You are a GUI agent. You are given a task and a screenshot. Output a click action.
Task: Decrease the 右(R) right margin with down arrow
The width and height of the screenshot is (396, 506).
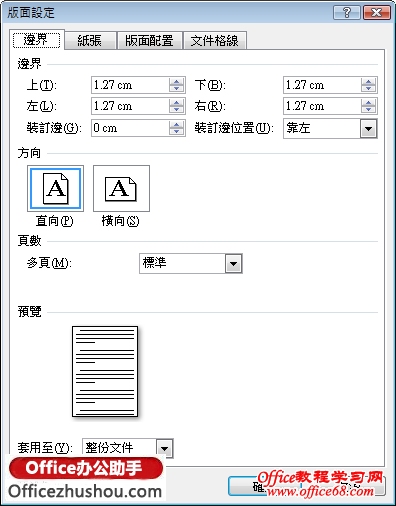[x=368, y=110]
